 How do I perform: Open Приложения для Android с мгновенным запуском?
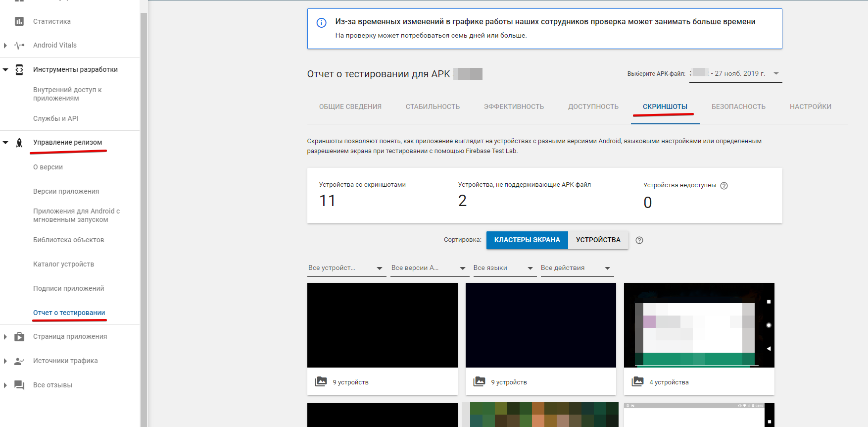(x=77, y=215)
